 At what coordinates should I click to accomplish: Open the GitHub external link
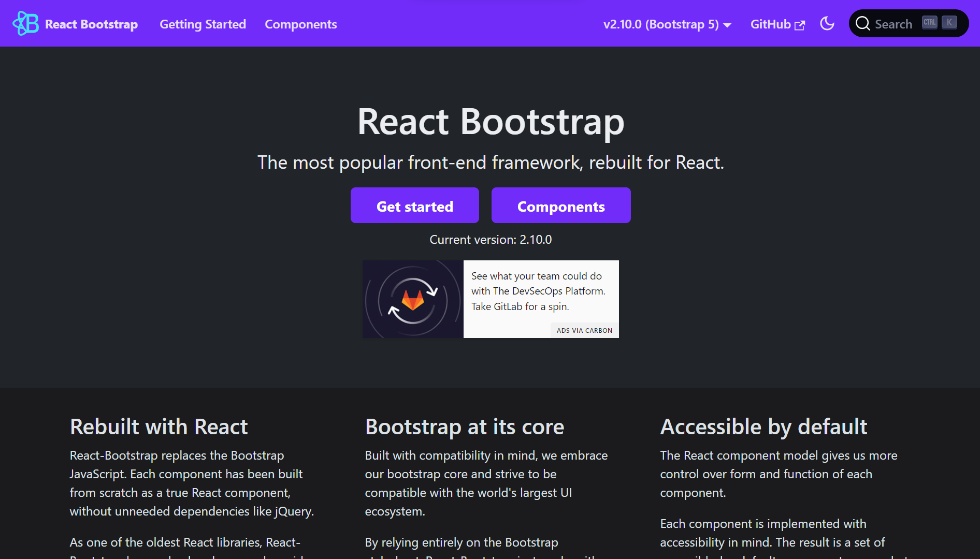tap(777, 24)
